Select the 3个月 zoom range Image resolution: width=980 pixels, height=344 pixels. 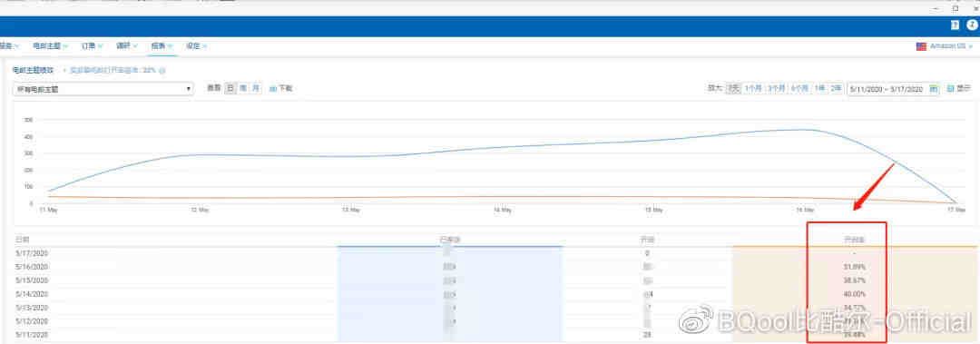[777, 89]
